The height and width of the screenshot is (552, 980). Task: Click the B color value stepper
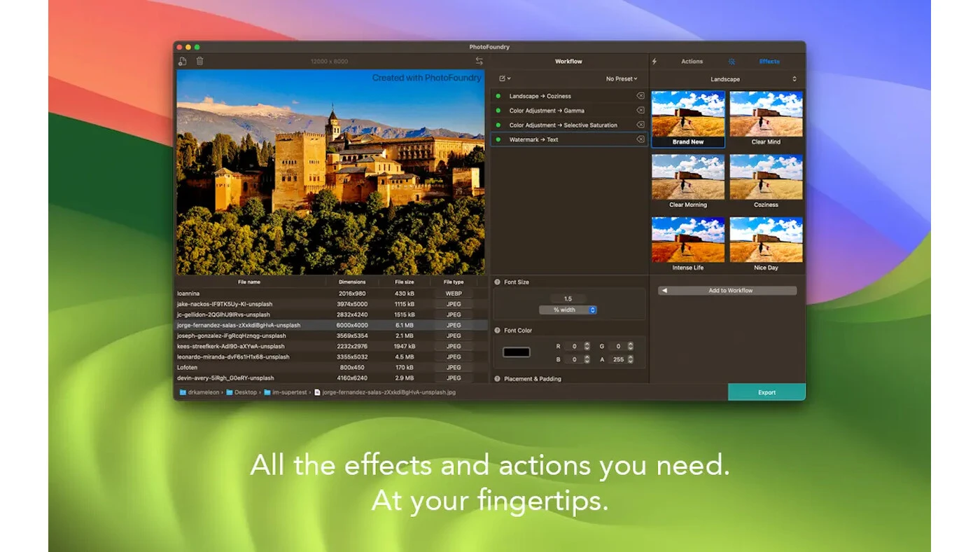587,359
